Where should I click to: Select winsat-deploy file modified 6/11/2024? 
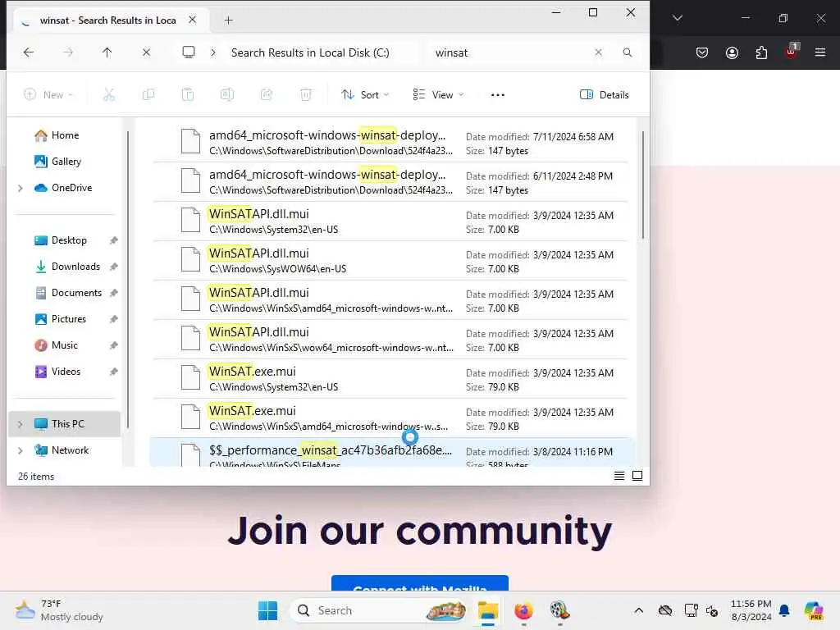click(391, 181)
